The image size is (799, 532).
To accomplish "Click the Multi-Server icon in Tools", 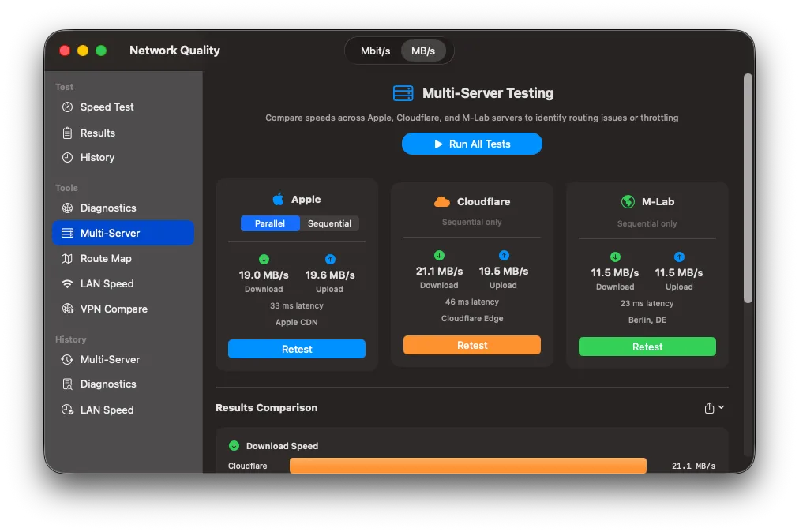I will pos(67,233).
